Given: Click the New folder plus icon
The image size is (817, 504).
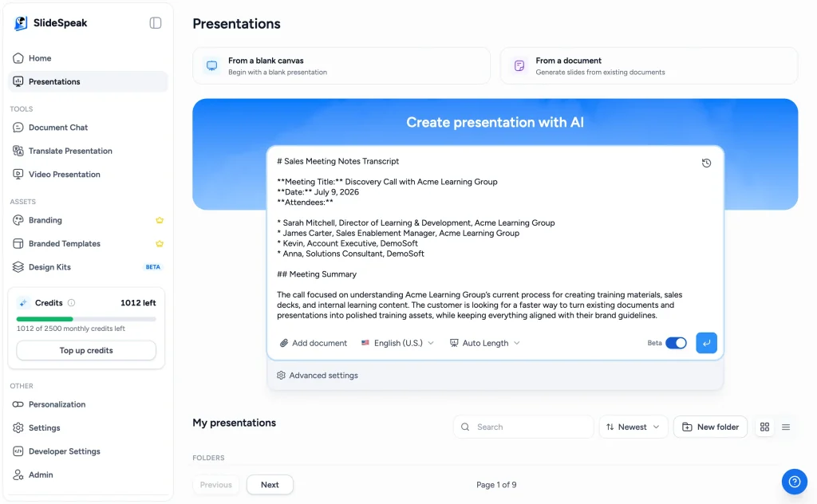Looking at the screenshot, I should pyautogui.click(x=687, y=427).
